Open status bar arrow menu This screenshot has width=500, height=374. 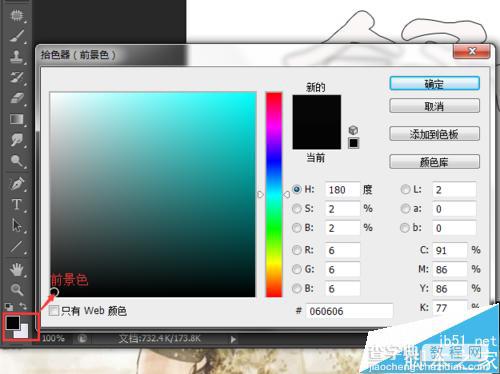233,339
